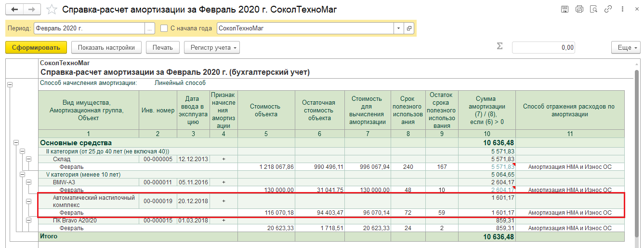Get link to report via chain icon
Viewport: 644px width, 248px height.
[608, 10]
